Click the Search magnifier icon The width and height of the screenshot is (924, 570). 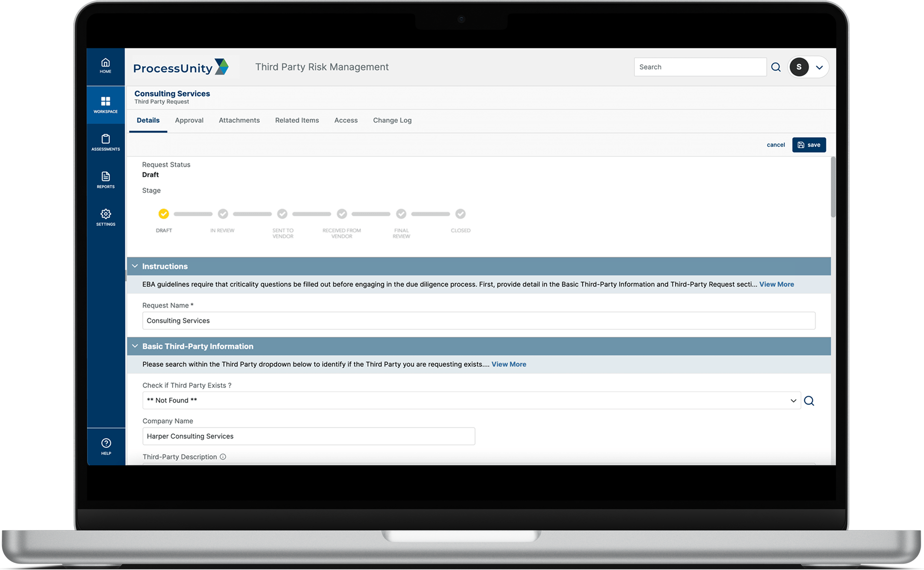point(774,67)
